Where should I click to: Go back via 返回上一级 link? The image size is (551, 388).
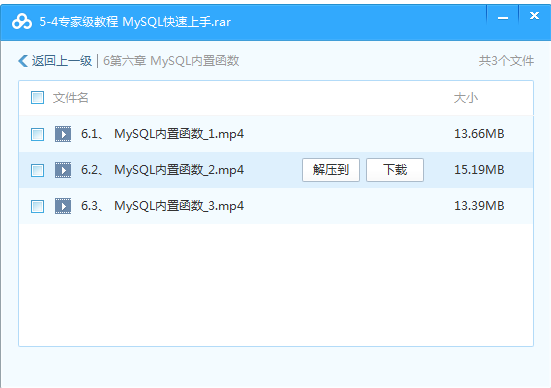pos(62,61)
